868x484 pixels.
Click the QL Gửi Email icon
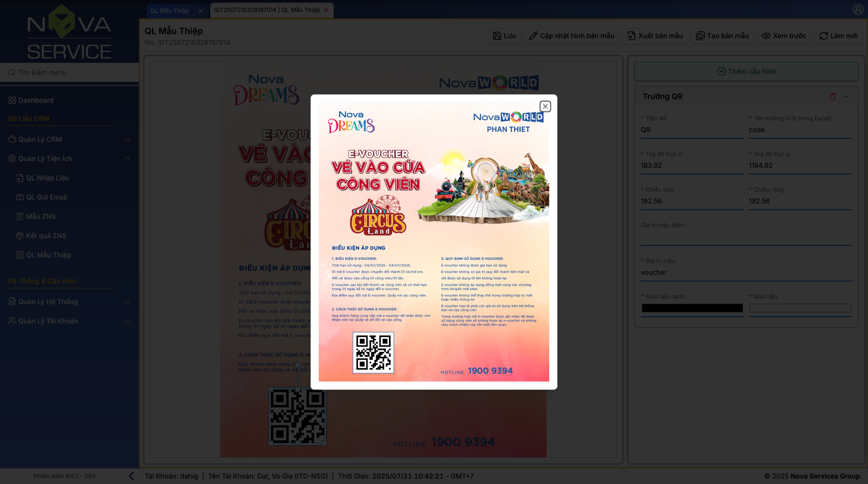[x=20, y=197]
